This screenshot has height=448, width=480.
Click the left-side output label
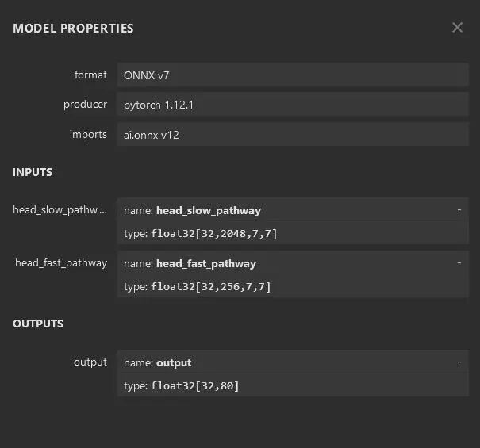pos(90,362)
